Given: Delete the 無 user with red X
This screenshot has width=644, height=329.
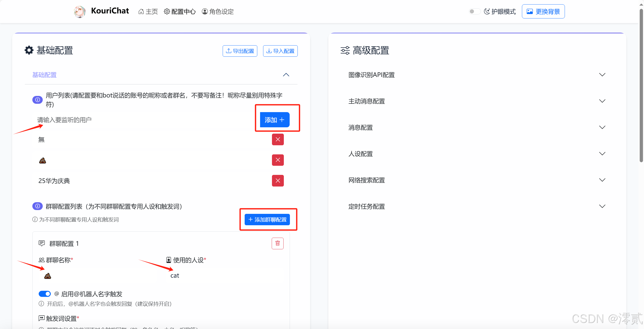Looking at the screenshot, I should [278, 139].
